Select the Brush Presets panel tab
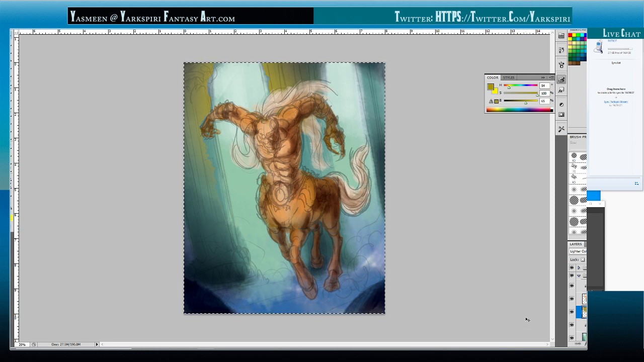Viewport: 644px width, 362px height. tap(578, 137)
